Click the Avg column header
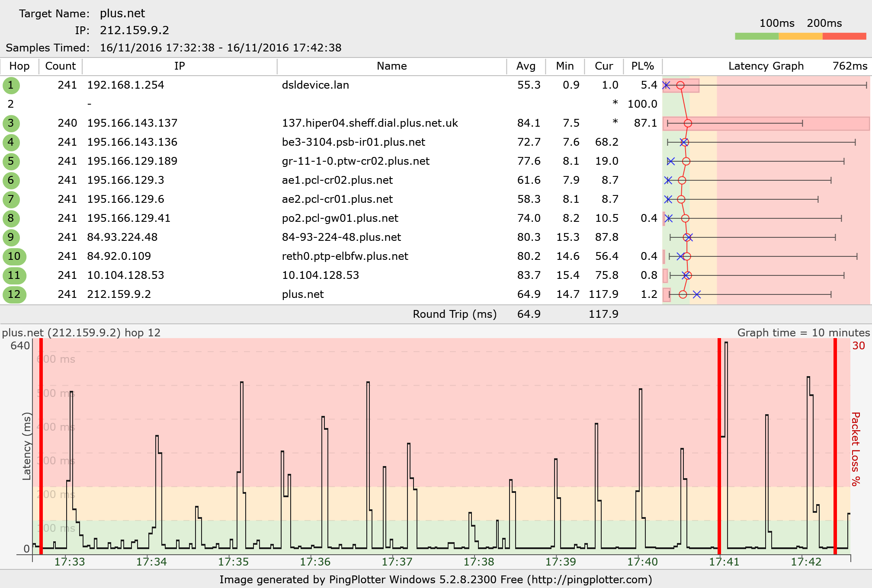 pos(526,66)
